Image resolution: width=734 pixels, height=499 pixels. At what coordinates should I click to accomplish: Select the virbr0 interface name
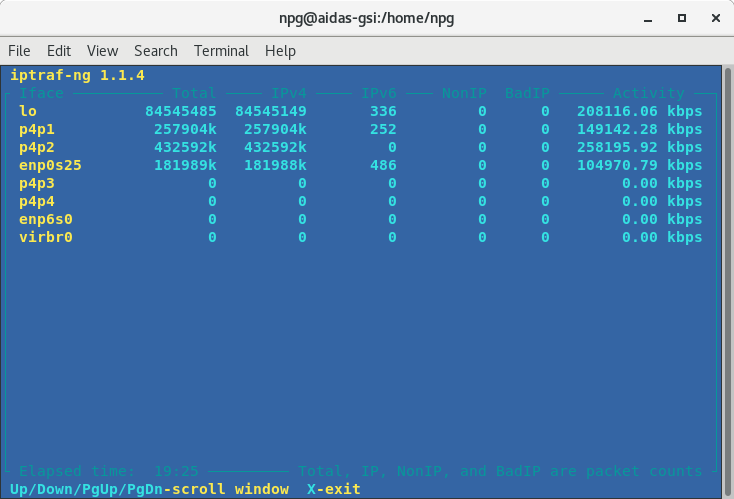coord(46,237)
